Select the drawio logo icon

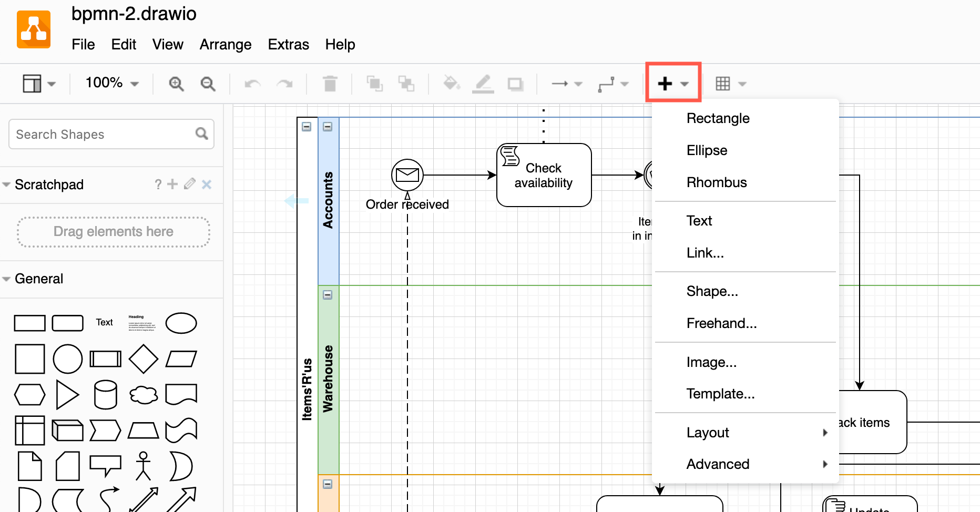click(x=34, y=29)
